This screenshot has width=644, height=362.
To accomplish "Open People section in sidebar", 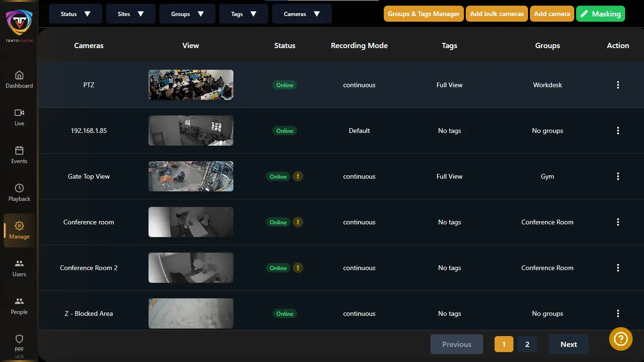I will pos(19,305).
